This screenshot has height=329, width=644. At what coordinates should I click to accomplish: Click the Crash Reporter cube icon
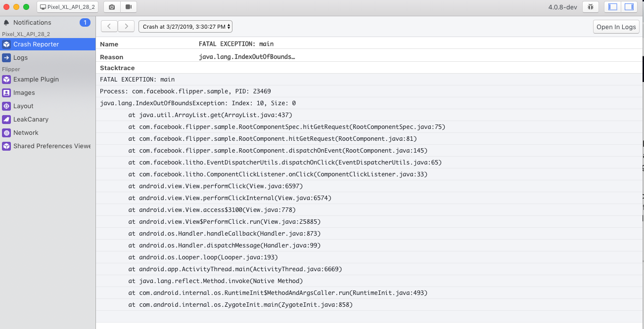(x=6, y=44)
